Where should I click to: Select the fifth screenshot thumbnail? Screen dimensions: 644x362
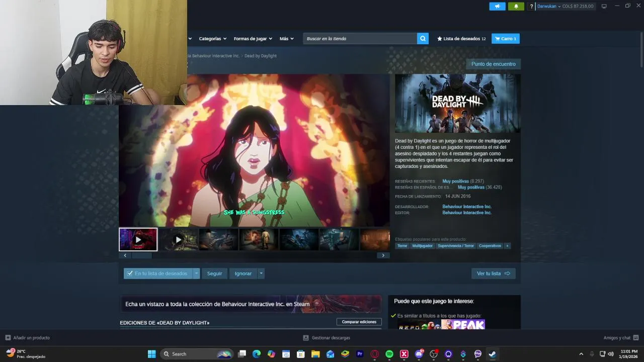point(299,239)
